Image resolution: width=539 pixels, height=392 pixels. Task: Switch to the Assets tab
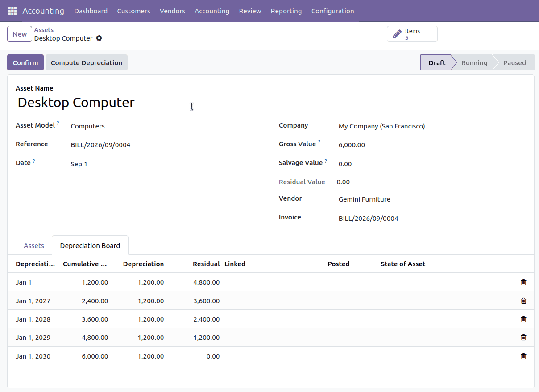(34, 246)
